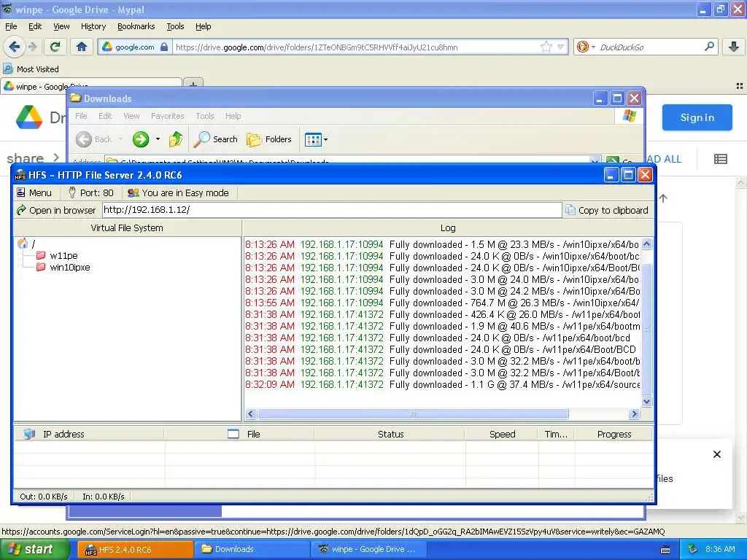Click the log scrollbar down arrow
Image resolution: width=747 pixels, height=560 pixels.
(646, 402)
